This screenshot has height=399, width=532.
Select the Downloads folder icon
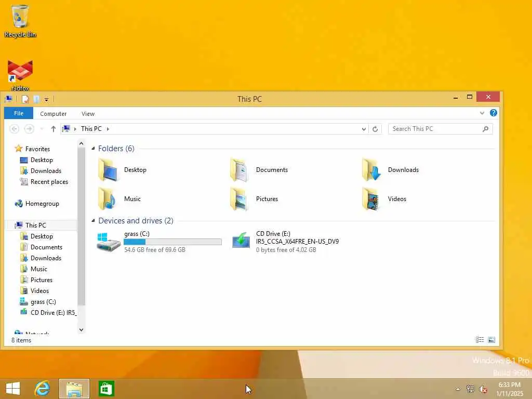(372, 170)
